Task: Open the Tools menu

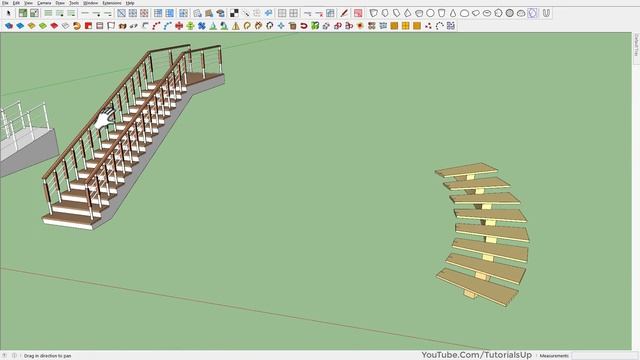Action: pos(74,3)
